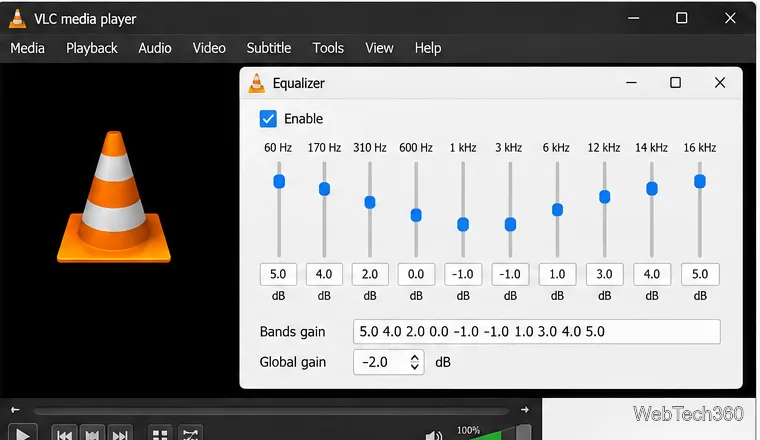Click the 170 Hz band slider handle

pos(324,189)
